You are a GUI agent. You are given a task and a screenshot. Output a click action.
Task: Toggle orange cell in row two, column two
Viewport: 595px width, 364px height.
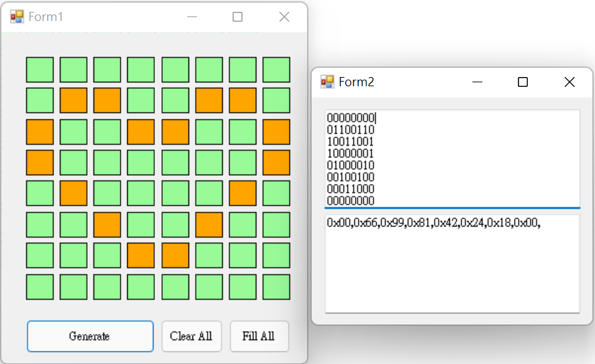tap(74, 101)
